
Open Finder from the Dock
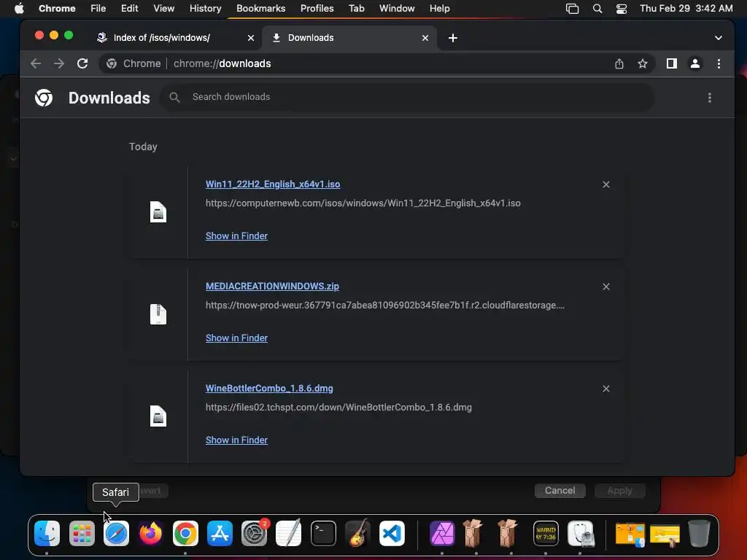pos(47,533)
